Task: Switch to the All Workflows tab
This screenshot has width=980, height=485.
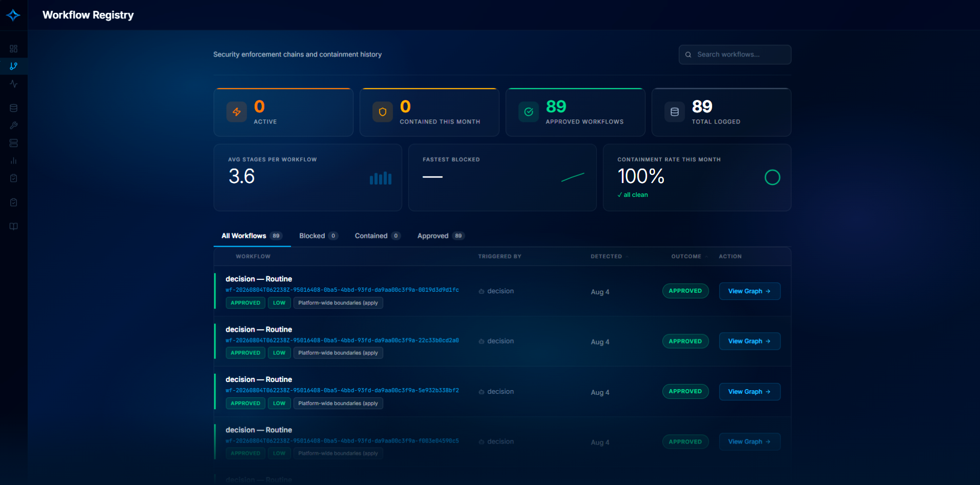Action: 252,236
